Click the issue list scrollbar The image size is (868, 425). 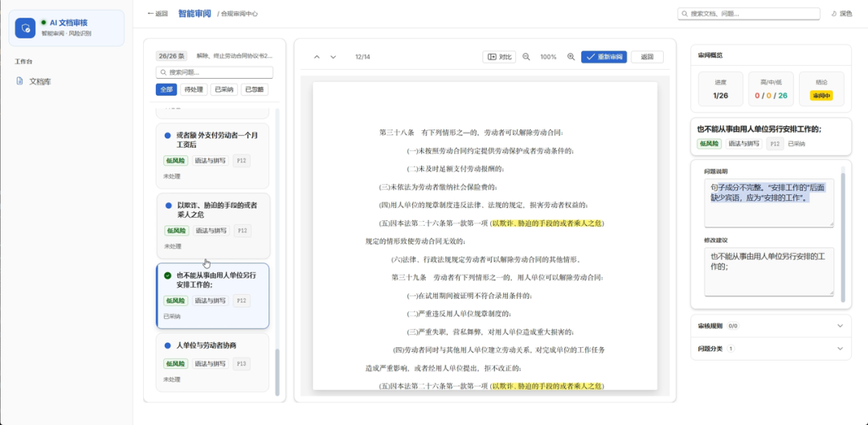[277, 372]
